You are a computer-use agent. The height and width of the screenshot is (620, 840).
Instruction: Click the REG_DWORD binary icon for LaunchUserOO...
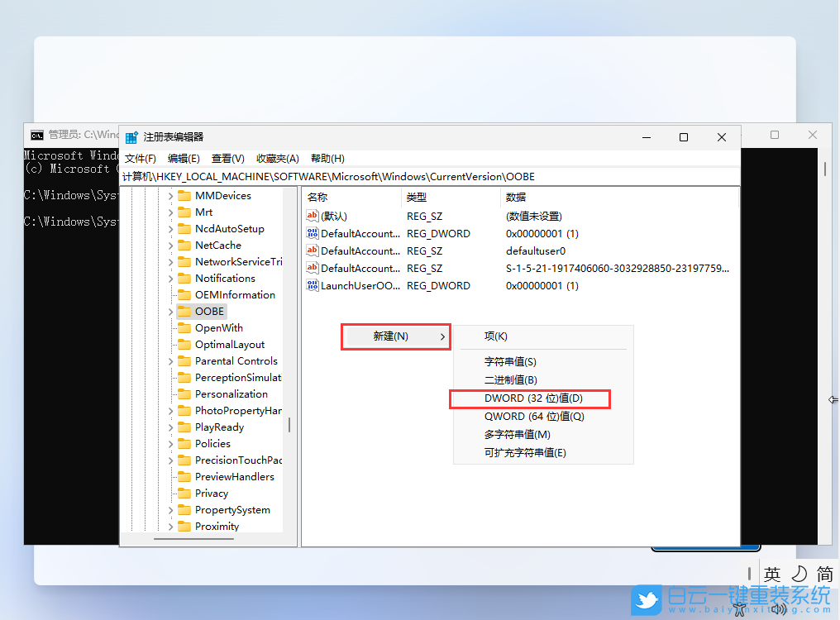pos(313,285)
